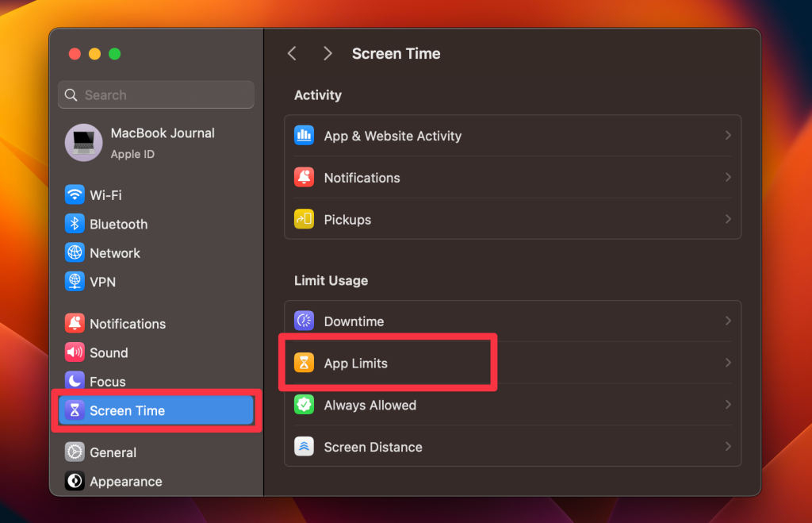Click the yellow minimize window button
This screenshot has height=523, width=812.
pyautogui.click(x=94, y=54)
